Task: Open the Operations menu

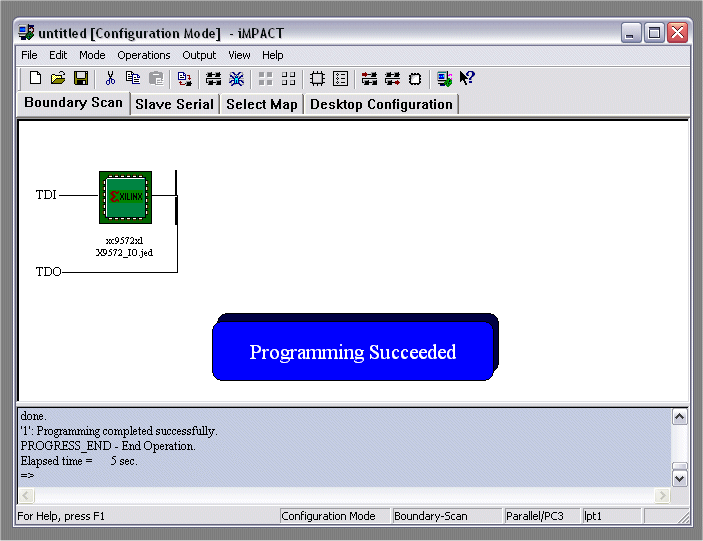Action: click(x=143, y=55)
